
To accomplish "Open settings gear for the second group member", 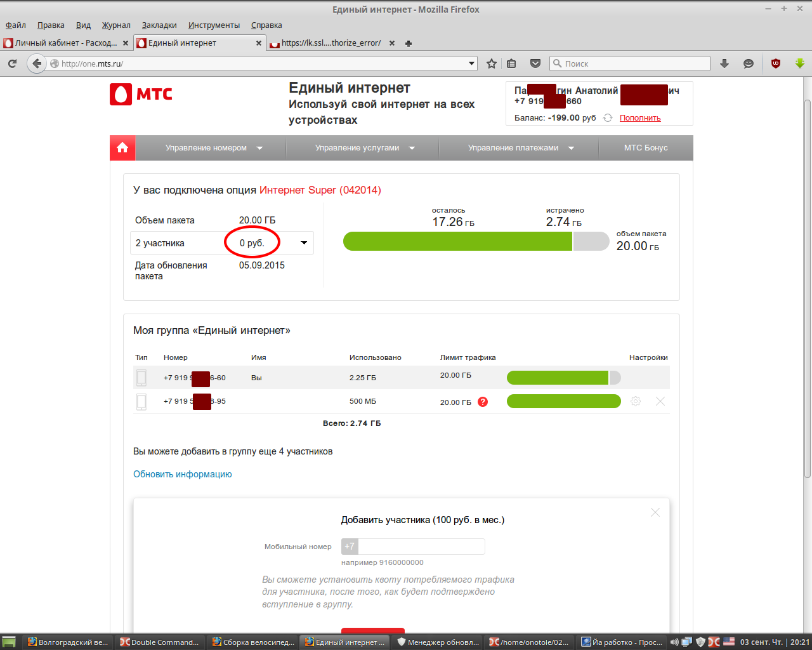I will 636,401.
